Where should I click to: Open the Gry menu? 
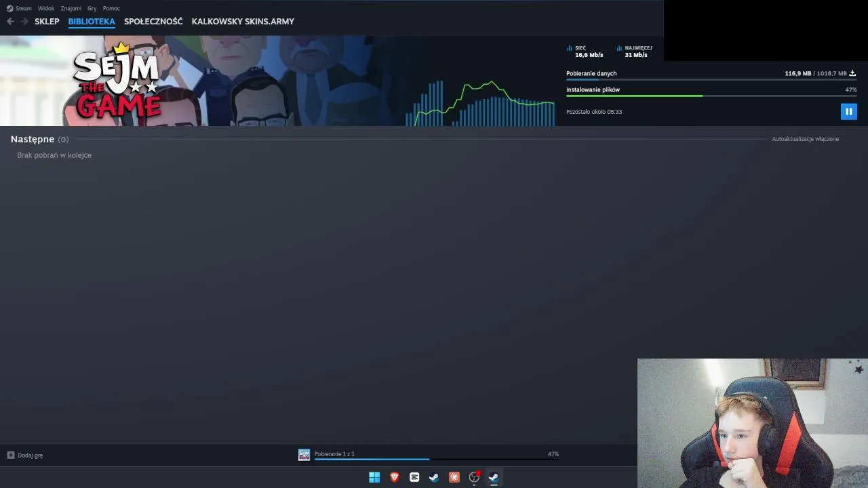pos(92,8)
